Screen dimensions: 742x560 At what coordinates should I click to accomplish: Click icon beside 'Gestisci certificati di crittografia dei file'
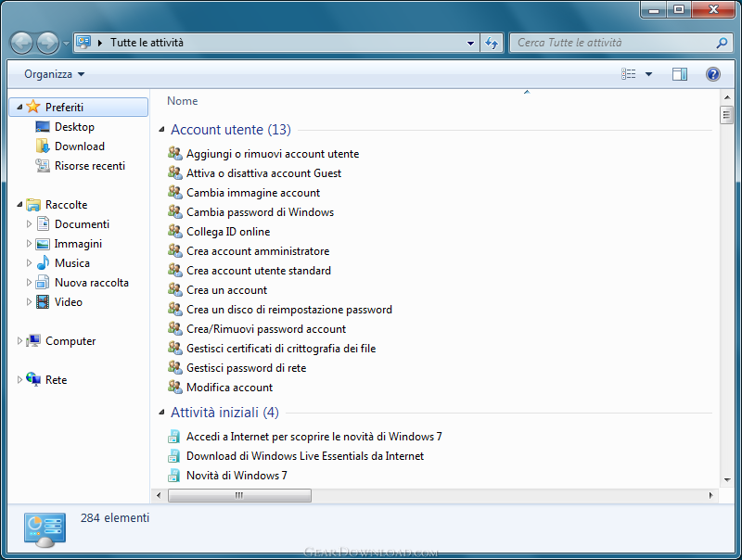pos(175,348)
